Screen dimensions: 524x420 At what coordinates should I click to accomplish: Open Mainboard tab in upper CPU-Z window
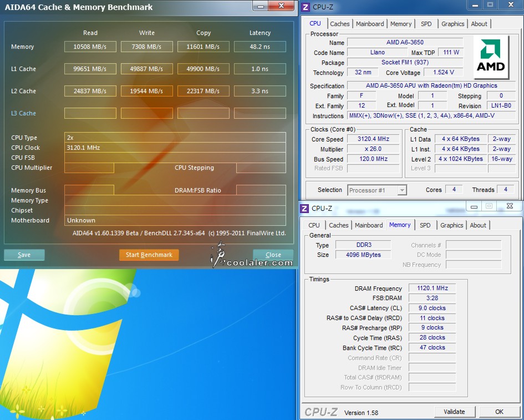tap(370, 24)
